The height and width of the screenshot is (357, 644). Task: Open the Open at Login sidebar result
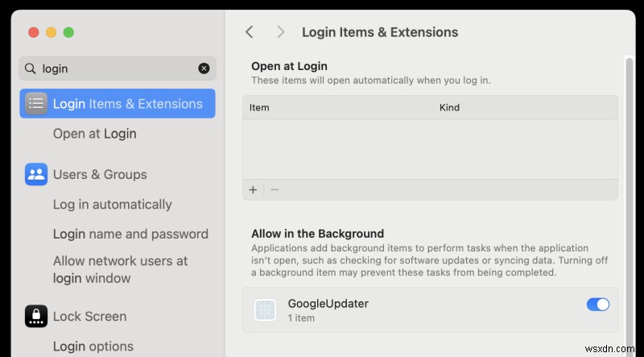click(x=95, y=134)
